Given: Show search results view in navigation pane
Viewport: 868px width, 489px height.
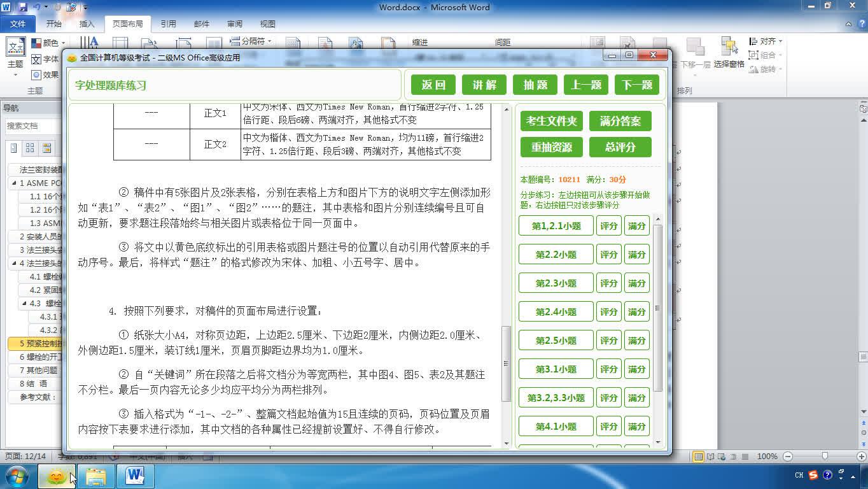Looking at the screenshot, I should point(46,148).
